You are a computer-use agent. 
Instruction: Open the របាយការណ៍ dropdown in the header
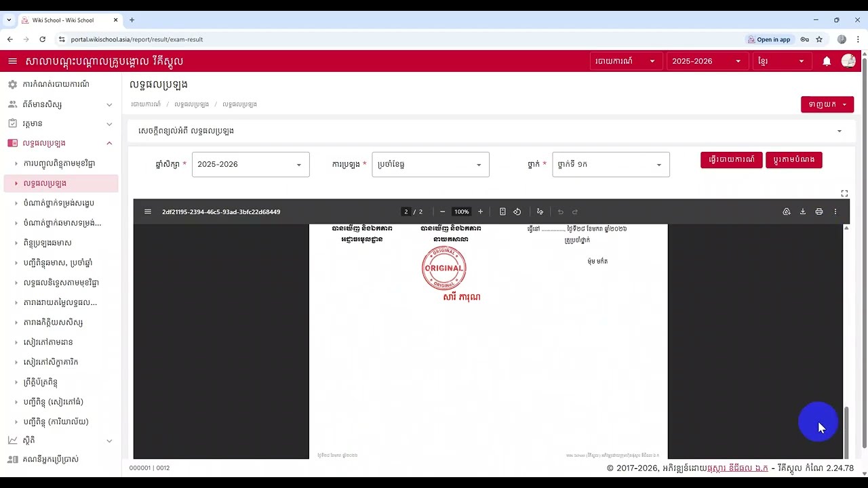(625, 61)
